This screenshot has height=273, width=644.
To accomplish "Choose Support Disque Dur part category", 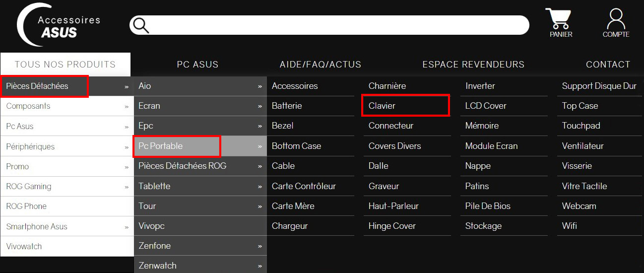I will coord(599,86).
